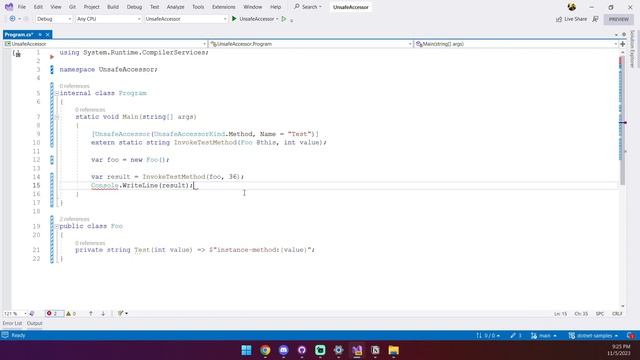Open Windows Start menu
640x360 pixels.
(247, 350)
